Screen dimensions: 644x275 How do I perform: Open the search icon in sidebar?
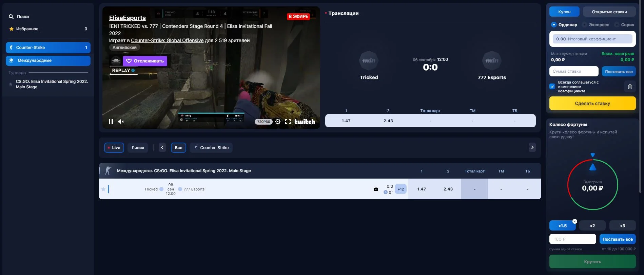pyautogui.click(x=11, y=17)
